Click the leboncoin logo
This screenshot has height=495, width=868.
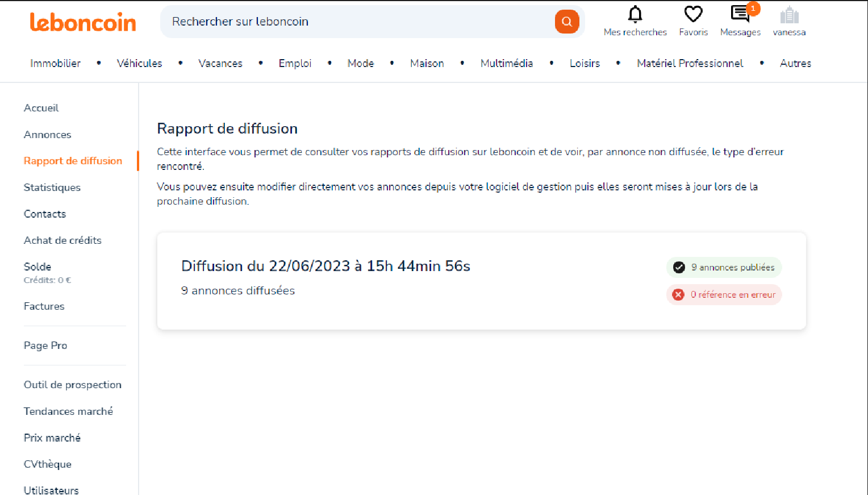click(83, 22)
